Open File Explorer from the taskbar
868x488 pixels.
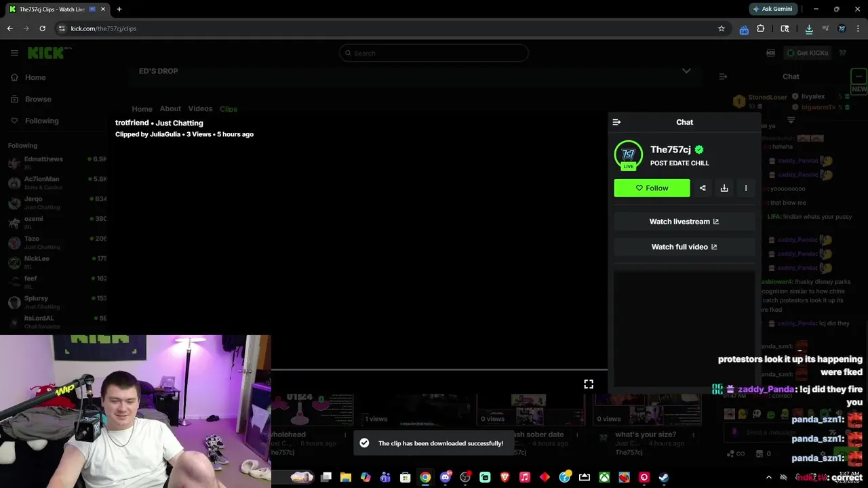point(346,477)
